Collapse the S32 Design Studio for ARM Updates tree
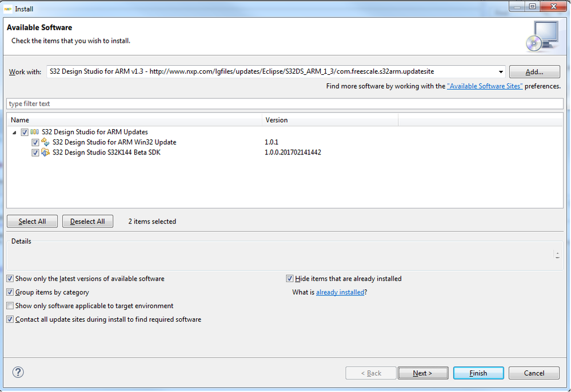This screenshot has height=392, width=571. 14,133
